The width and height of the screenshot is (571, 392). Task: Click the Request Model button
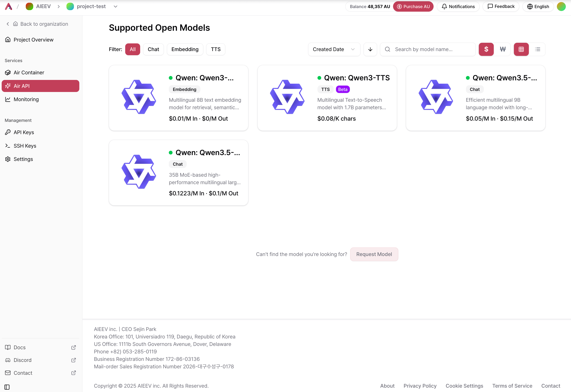click(x=374, y=254)
